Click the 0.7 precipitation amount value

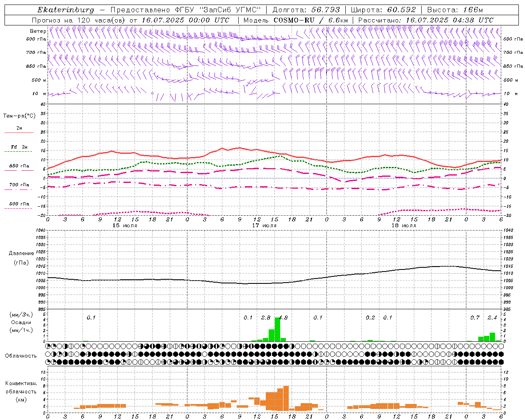click(x=475, y=318)
